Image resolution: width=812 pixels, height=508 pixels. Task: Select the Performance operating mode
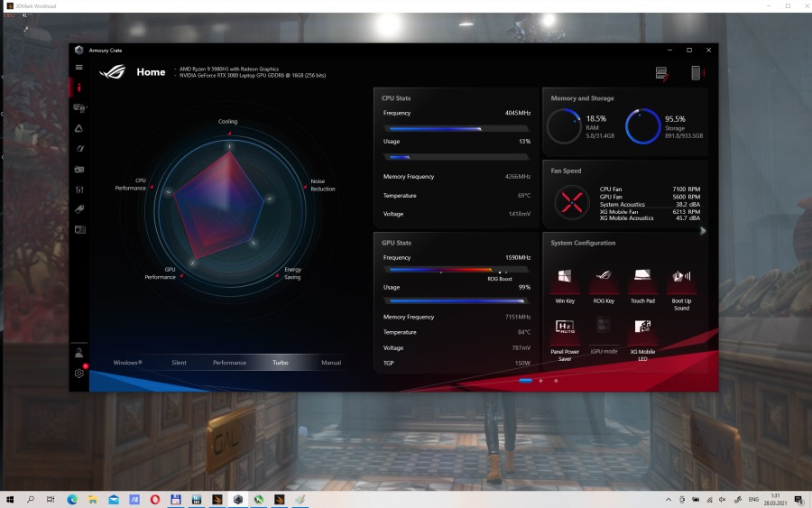[x=229, y=363]
